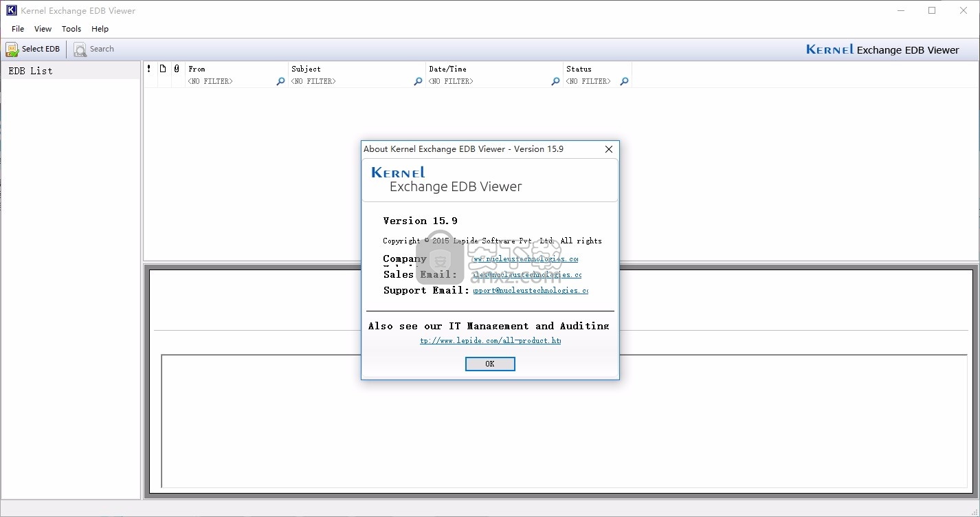
Task: Open the Subject column filter magnifier
Action: (418, 81)
